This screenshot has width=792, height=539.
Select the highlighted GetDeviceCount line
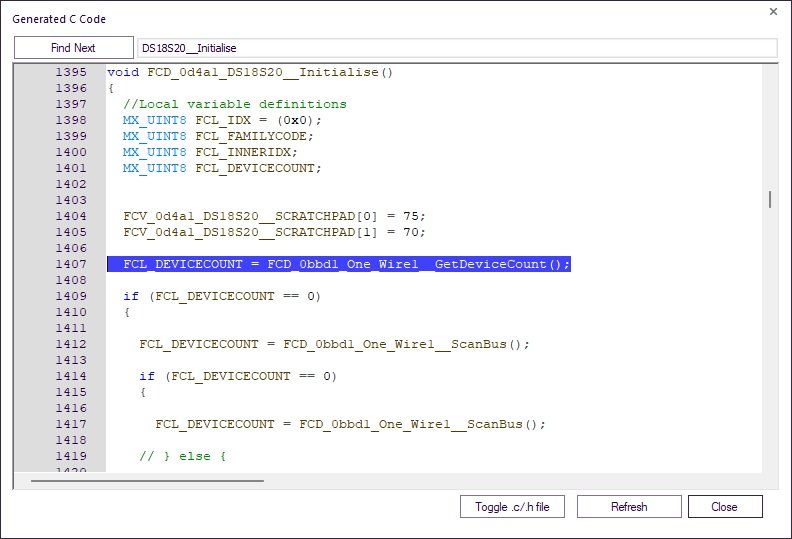tap(338, 264)
